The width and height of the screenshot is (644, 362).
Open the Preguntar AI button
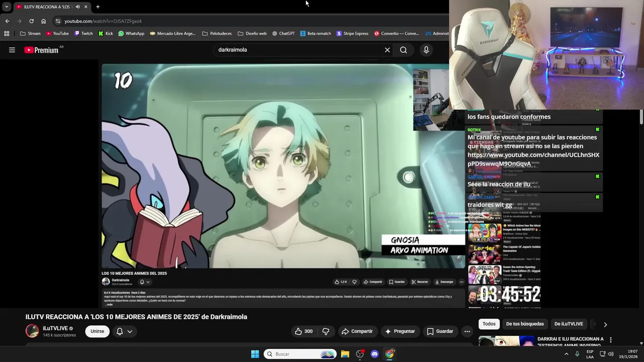point(400,331)
